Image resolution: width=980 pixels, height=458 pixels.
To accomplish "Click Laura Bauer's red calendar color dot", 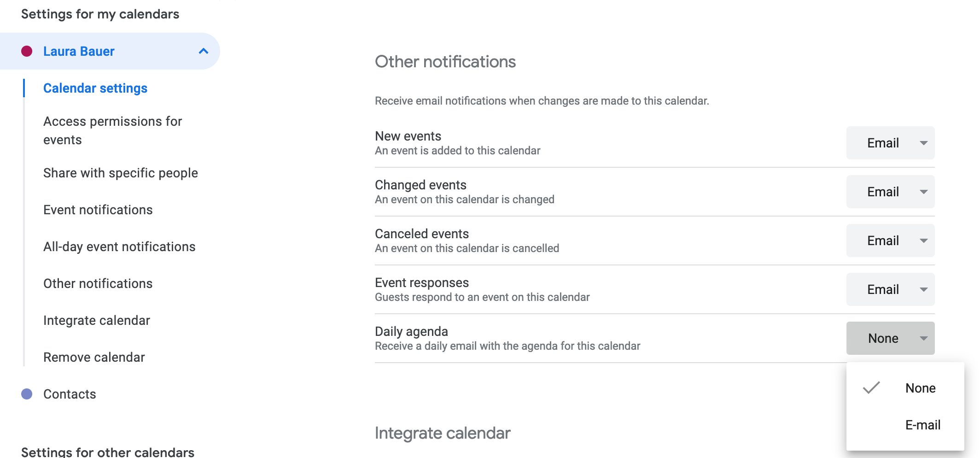I will click(27, 51).
